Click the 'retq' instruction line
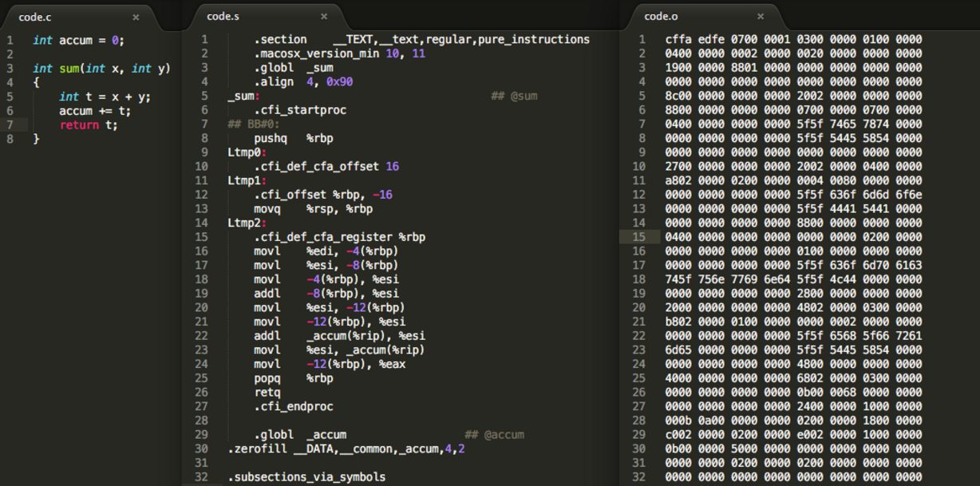The height and width of the screenshot is (486, 980). click(x=267, y=393)
